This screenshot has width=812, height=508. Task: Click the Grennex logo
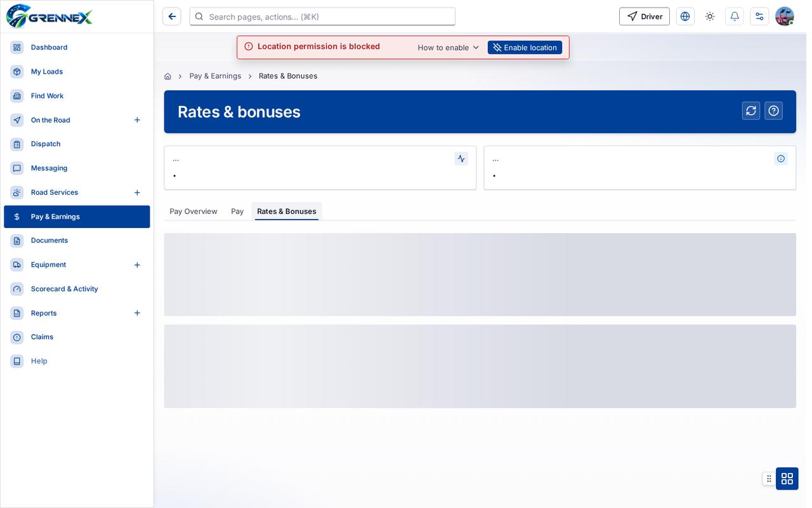49,17
